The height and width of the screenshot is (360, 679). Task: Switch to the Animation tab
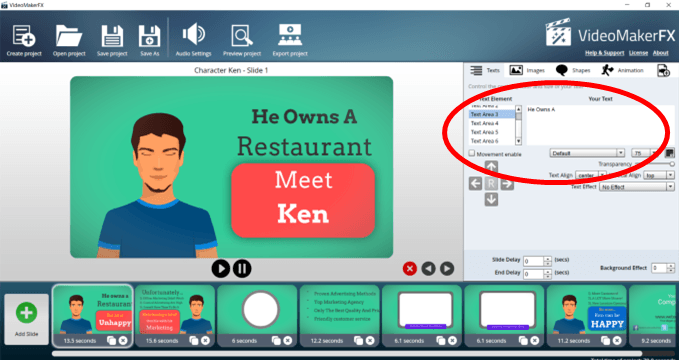[622, 70]
